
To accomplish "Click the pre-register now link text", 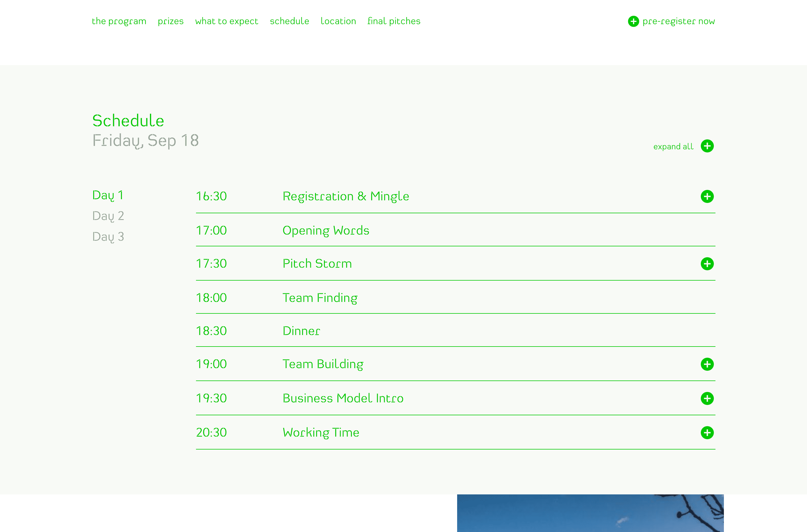I will point(678,21).
